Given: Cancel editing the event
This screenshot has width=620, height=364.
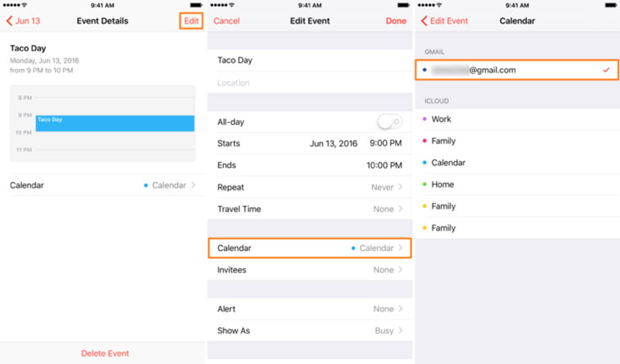Looking at the screenshot, I should [x=226, y=21].
